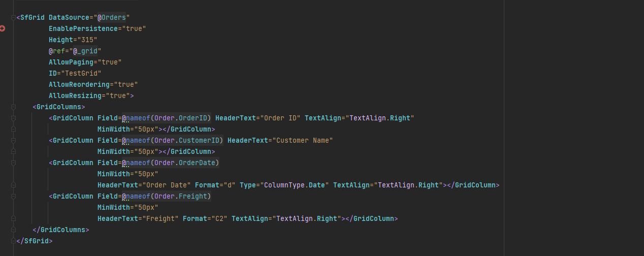Fold the OrderDate GridColumn element
644x256 pixels.
coord(13,163)
